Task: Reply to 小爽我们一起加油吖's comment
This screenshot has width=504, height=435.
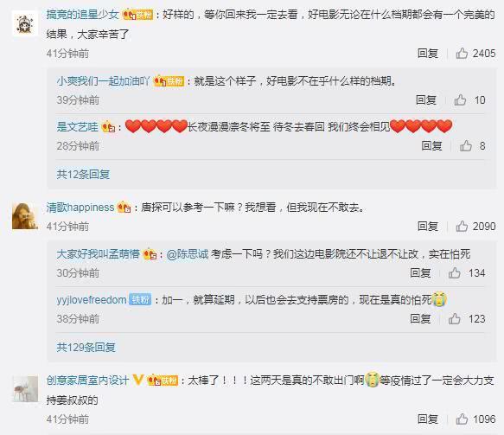Action: click(426, 100)
